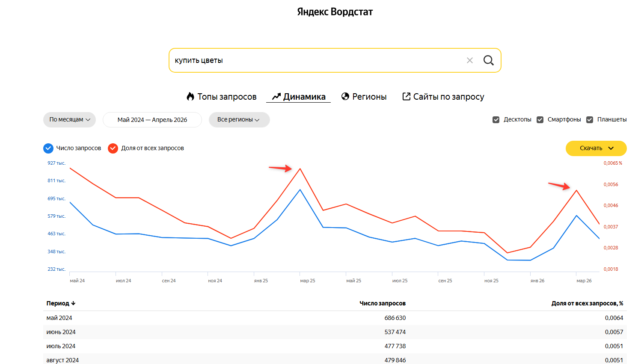
Task: Click the 463 тыс. left axis label
Action: pyautogui.click(x=56, y=234)
